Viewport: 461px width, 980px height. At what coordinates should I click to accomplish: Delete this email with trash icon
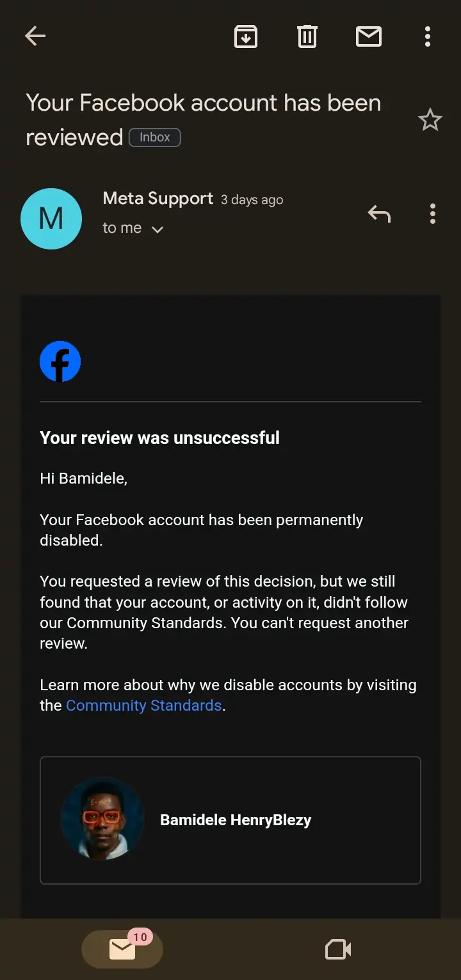point(307,36)
